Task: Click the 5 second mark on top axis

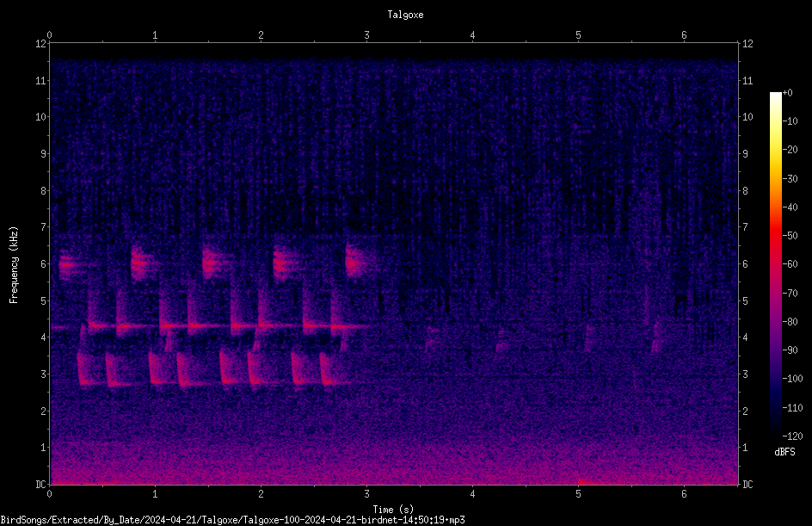Action: [x=578, y=35]
